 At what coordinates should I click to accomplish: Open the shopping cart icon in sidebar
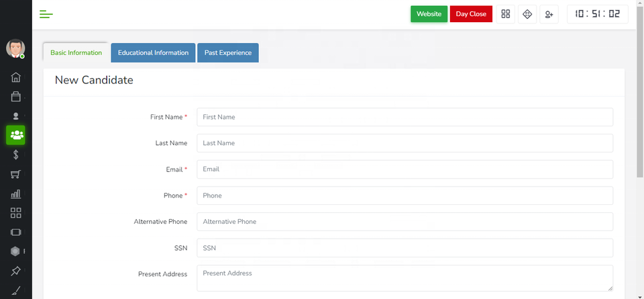[15, 175]
